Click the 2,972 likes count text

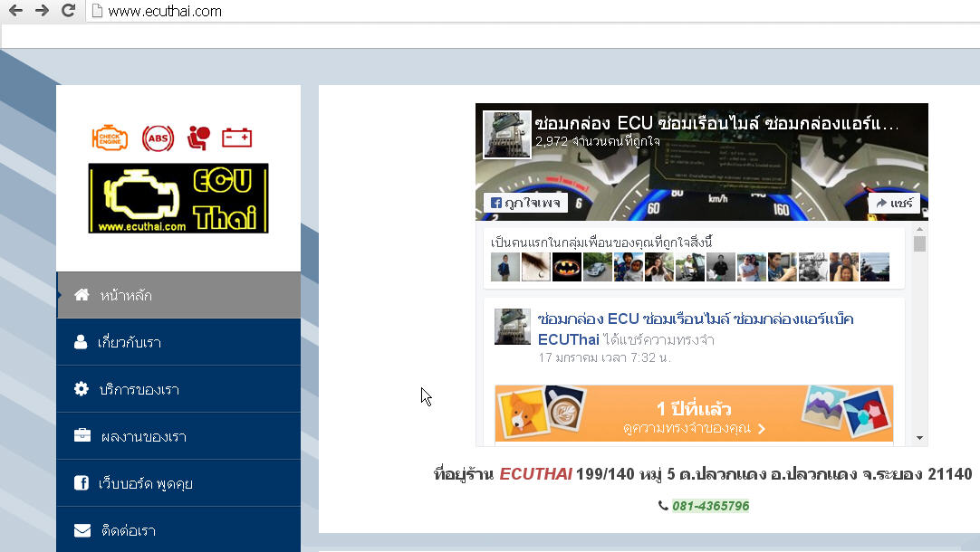tap(598, 142)
